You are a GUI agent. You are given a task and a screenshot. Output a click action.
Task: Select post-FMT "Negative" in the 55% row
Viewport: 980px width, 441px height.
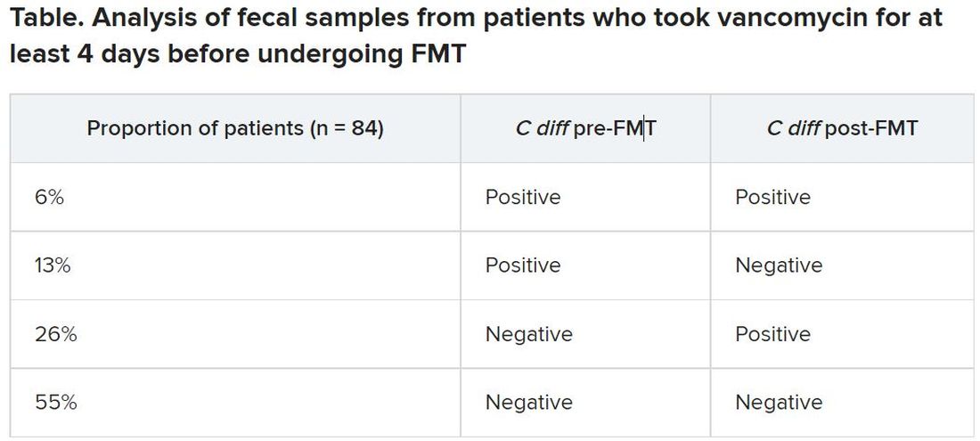click(x=779, y=403)
